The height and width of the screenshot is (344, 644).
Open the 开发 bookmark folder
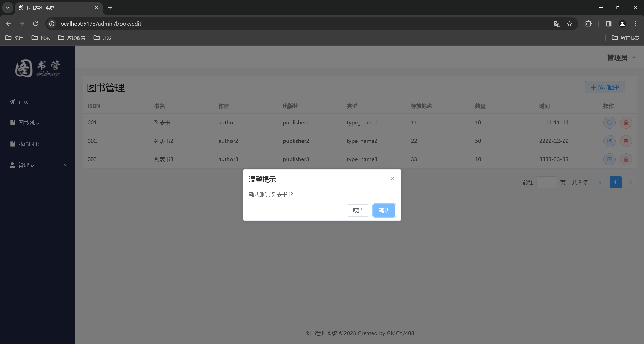(103, 38)
